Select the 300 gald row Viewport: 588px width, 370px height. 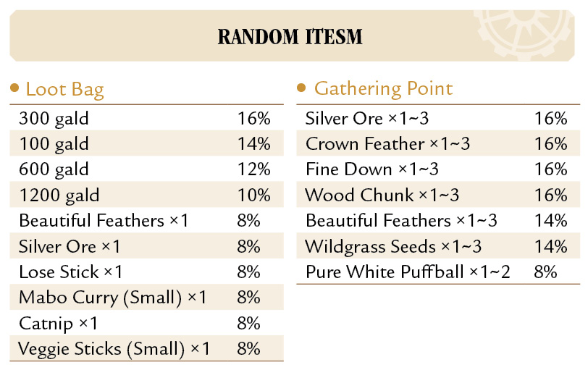(x=146, y=118)
